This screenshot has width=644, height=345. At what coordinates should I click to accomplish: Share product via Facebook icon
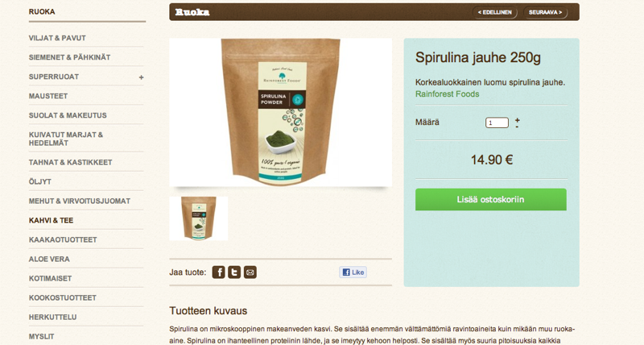point(218,272)
